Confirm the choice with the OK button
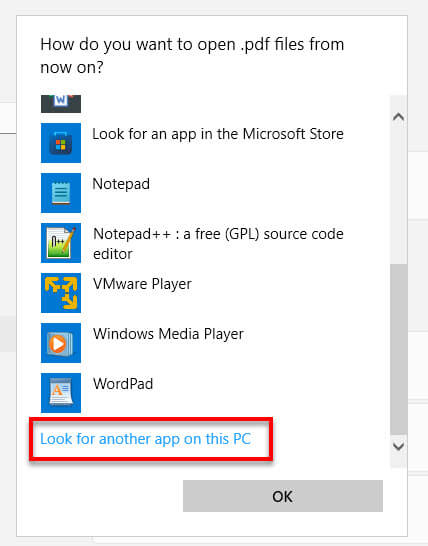The height and width of the screenshot is (546, 428). tap(283, 496)
